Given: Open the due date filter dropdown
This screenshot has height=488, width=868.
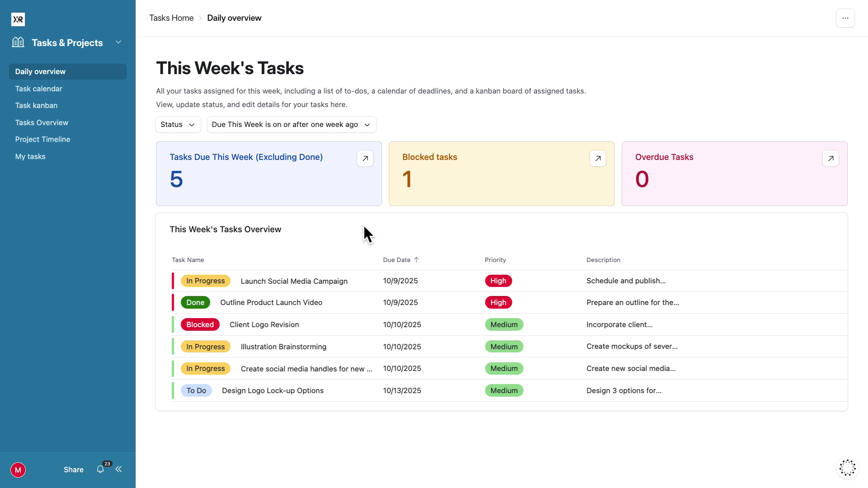Looking at the screenshot, I should coord(292,124).
